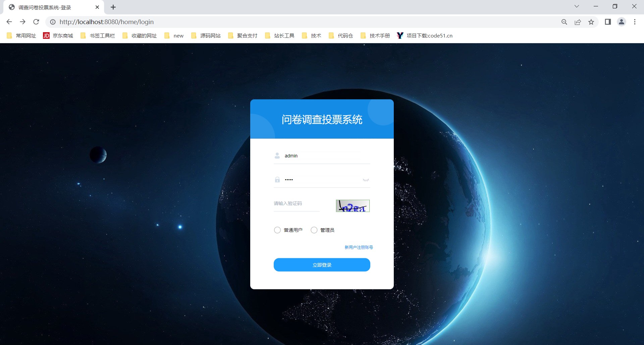The image size is (644, 345).
Task: Click the 立即登录 button
Action: coord(322,265)
